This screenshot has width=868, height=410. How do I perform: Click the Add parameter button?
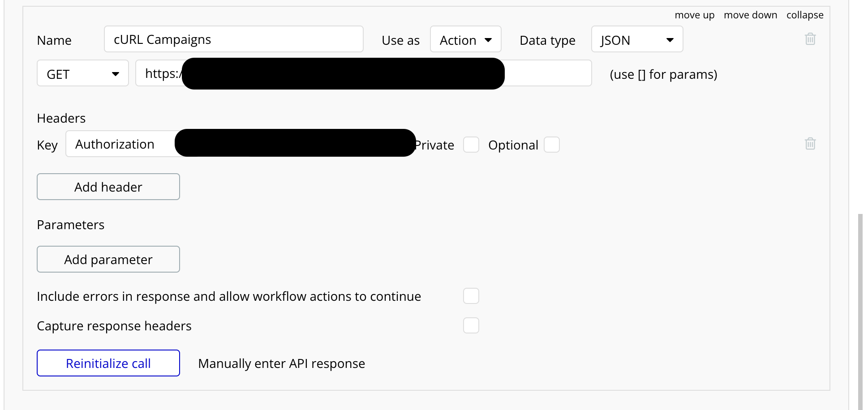tap(108, 259)
